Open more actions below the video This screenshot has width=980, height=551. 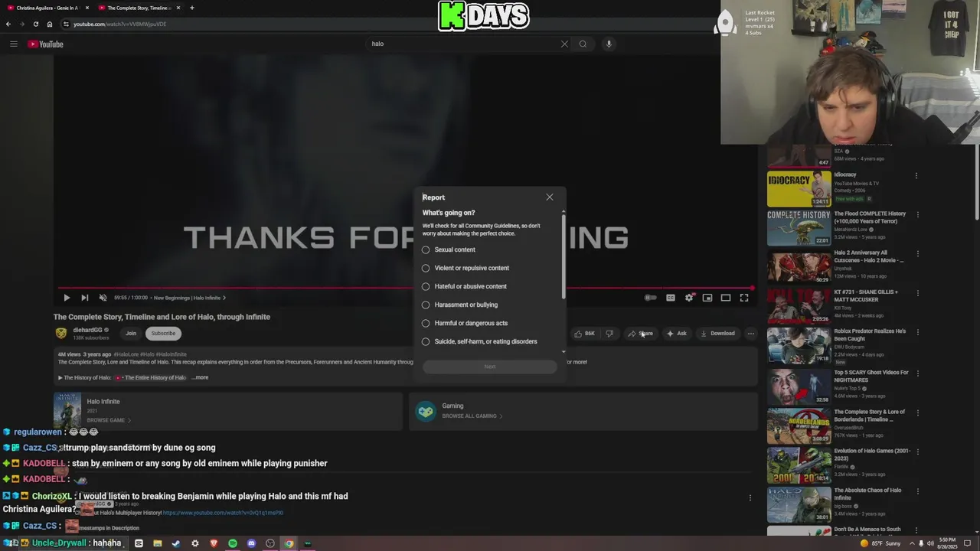pos(751,333)
